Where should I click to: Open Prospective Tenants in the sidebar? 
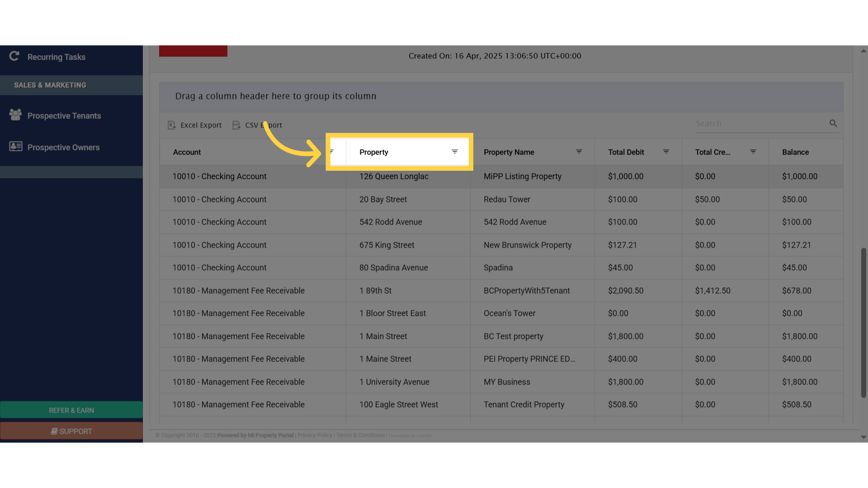coord(64,116)
